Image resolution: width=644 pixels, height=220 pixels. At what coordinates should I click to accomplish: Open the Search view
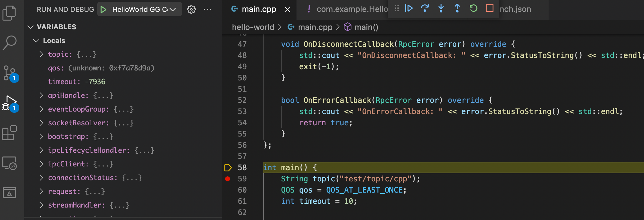click(9, 43)
